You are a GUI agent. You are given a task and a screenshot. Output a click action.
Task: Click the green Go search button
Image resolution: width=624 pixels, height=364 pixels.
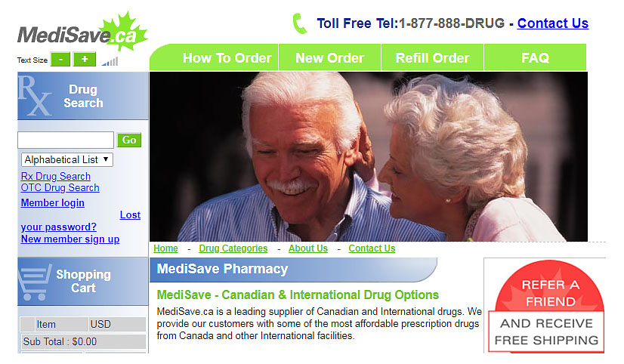129,140
